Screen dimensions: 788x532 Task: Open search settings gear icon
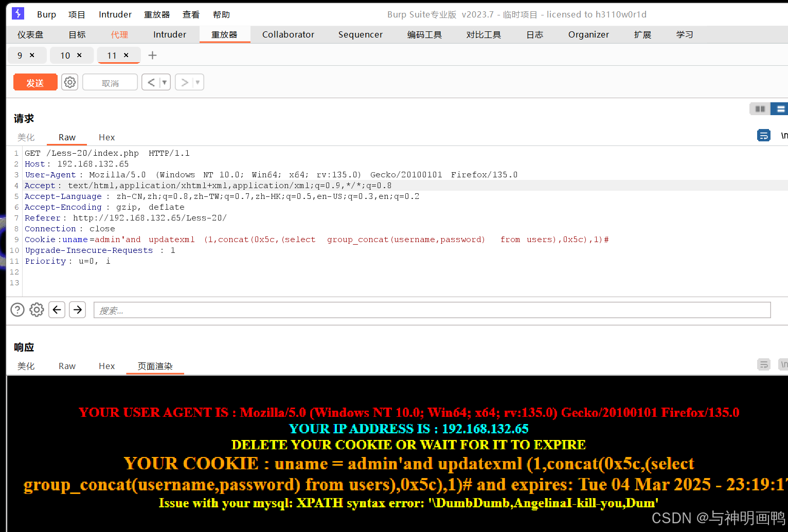37,309
